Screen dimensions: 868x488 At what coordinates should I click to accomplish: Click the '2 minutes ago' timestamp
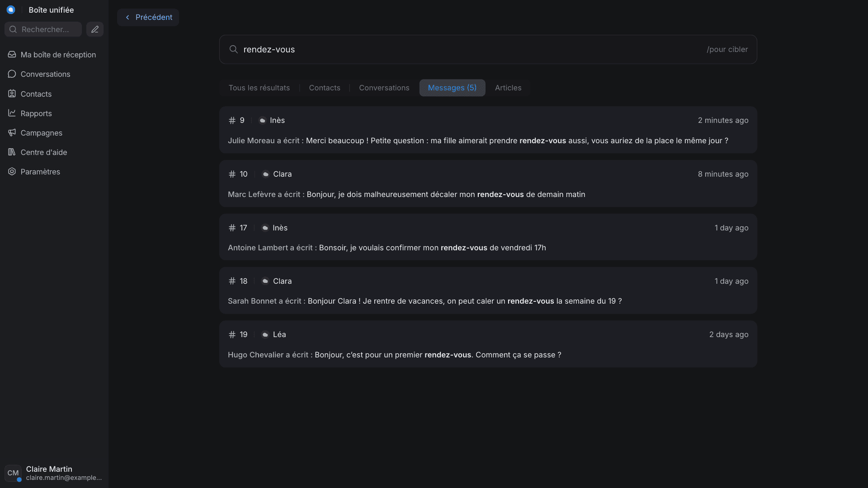tap(723, 120)
